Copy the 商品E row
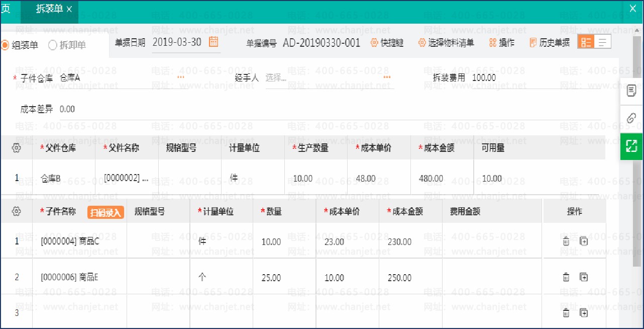644x329 pixels. (583, 277)
